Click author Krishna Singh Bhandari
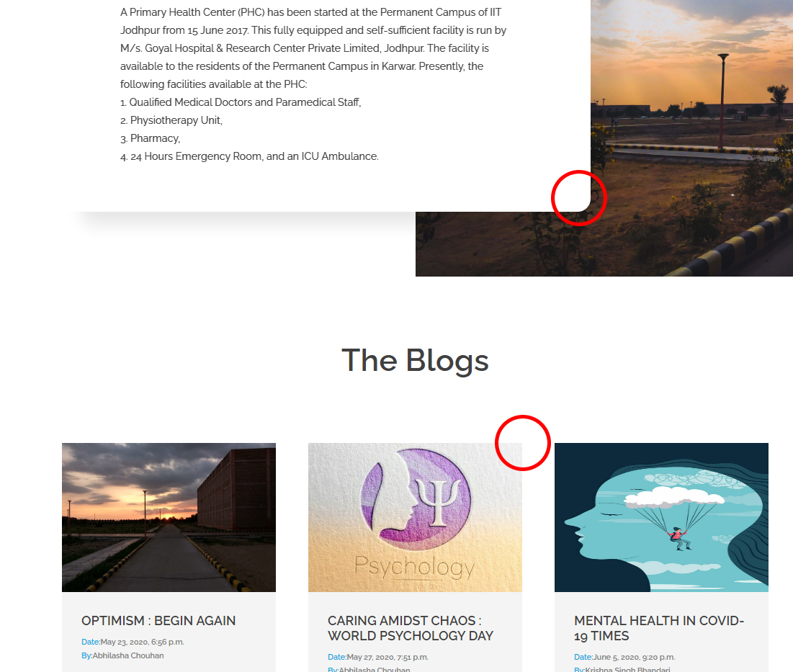 [622, 669]
